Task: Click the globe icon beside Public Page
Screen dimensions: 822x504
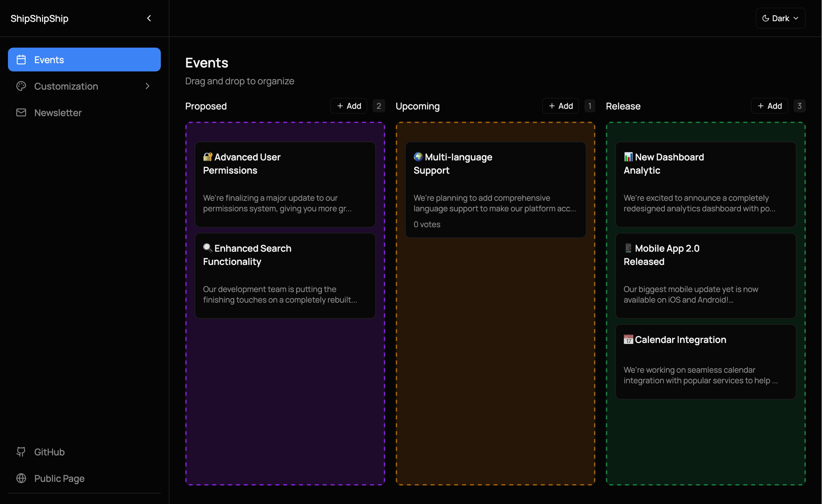Action: 21,478
